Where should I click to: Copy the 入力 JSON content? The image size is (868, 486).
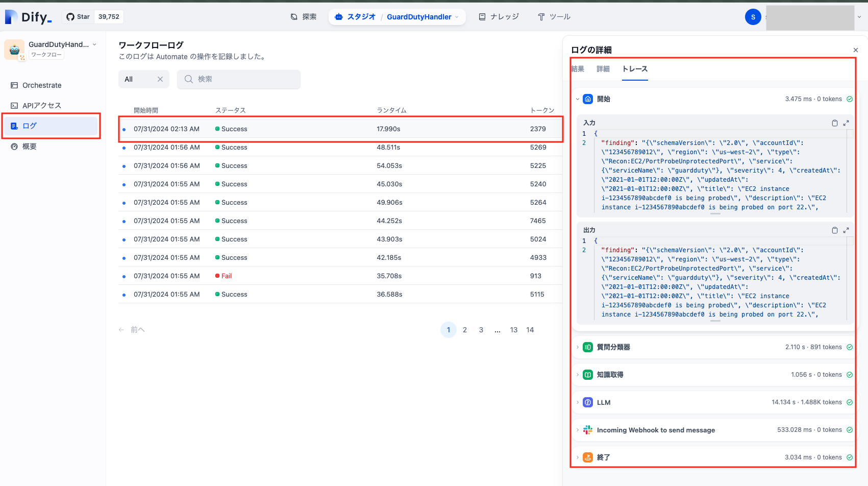[835, 123]
